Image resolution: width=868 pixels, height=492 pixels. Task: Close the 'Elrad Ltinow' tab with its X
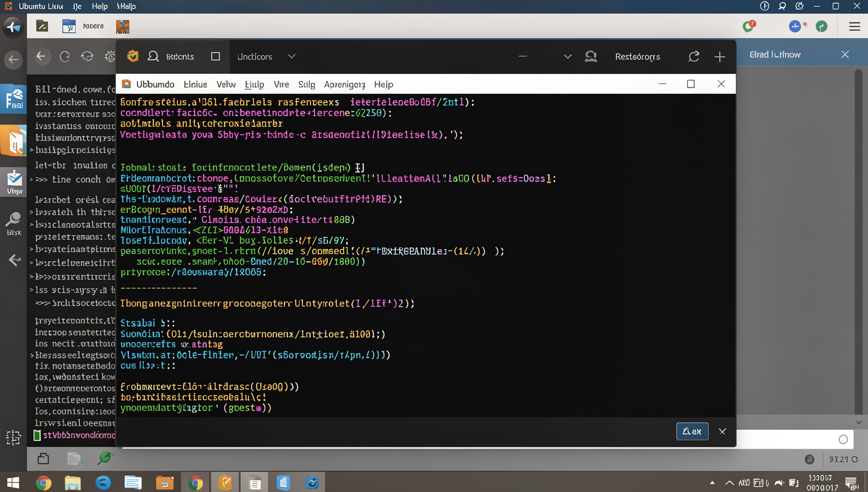(x=845, y=54)
